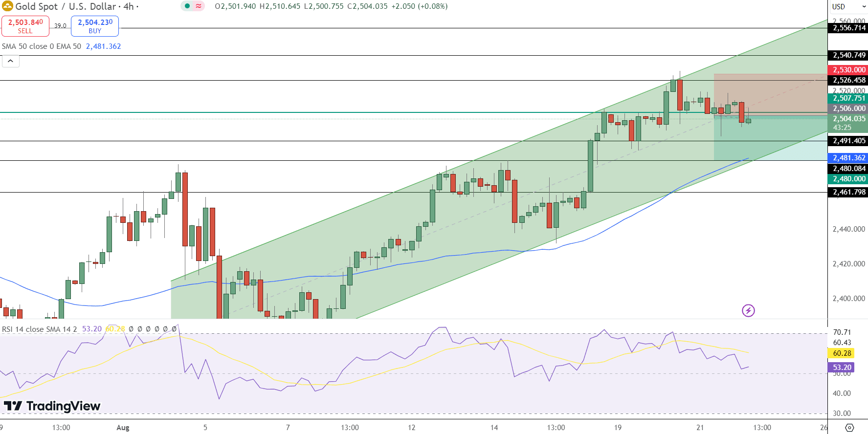This screenshot has height=434, width=868.
Task: Click the short position red risk zone
Action: click(x=770, y=94)
